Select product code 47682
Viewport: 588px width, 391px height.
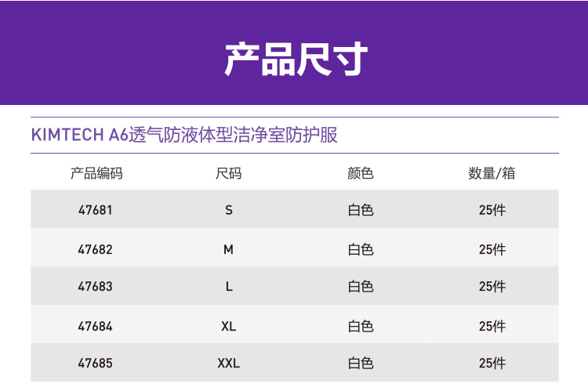(x=96, y=249)
